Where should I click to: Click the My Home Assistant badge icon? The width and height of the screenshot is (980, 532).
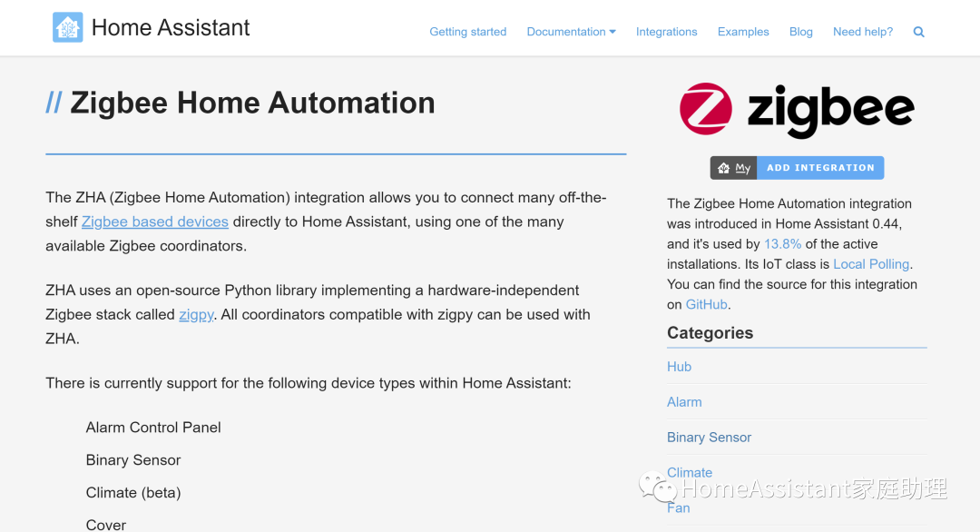733,168
